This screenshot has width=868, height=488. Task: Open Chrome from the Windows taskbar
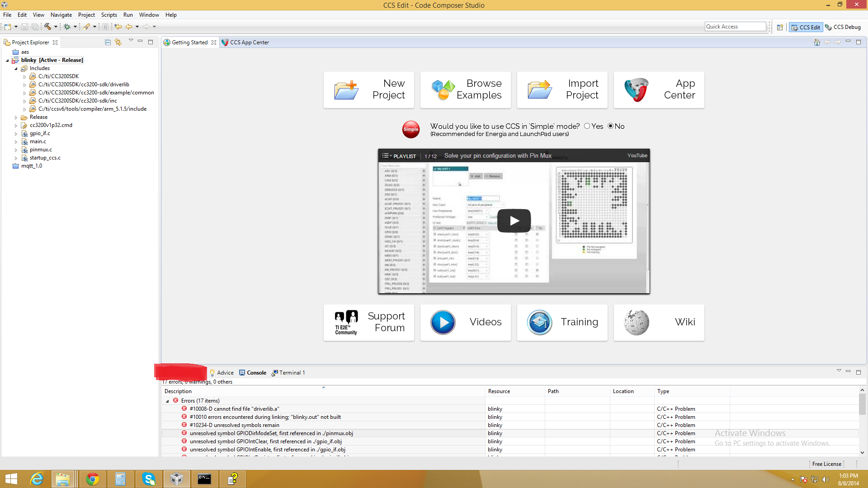92,479
